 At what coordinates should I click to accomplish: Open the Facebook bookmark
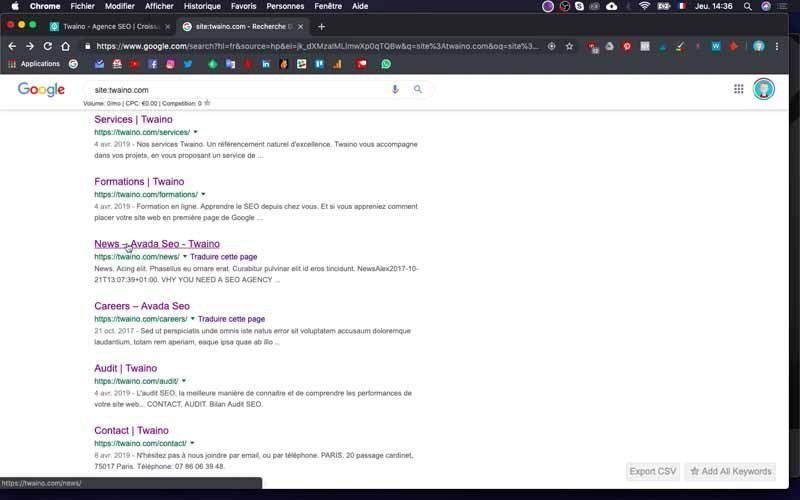tap(153, 64)
